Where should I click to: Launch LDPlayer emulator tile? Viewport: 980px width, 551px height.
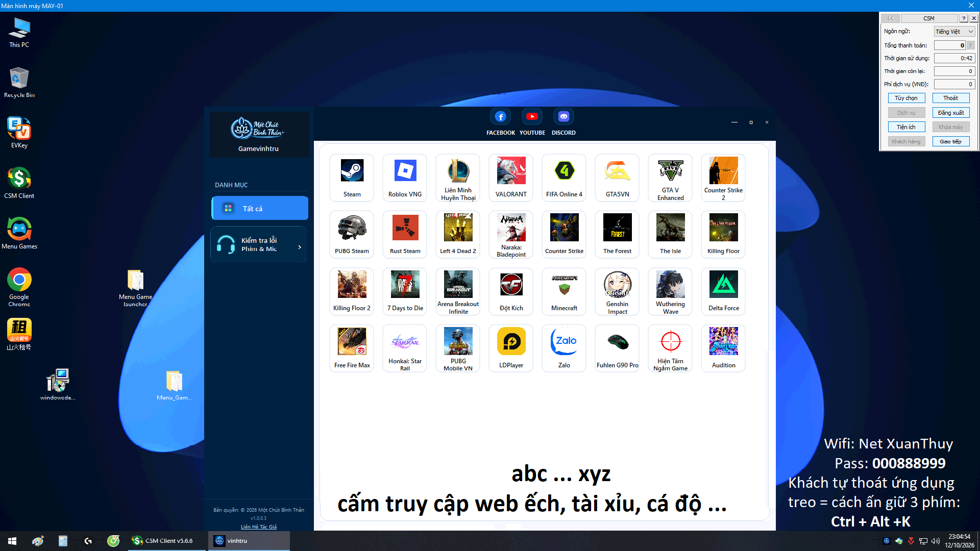pyautogui.click(x=511, y=348)
